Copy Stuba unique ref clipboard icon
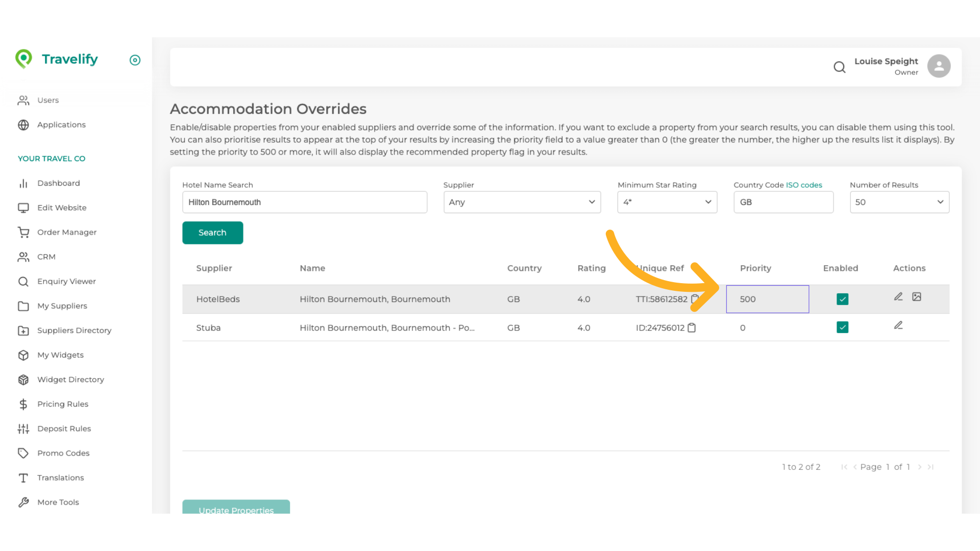This screenshot has height=551, width=980. [692, 328]
